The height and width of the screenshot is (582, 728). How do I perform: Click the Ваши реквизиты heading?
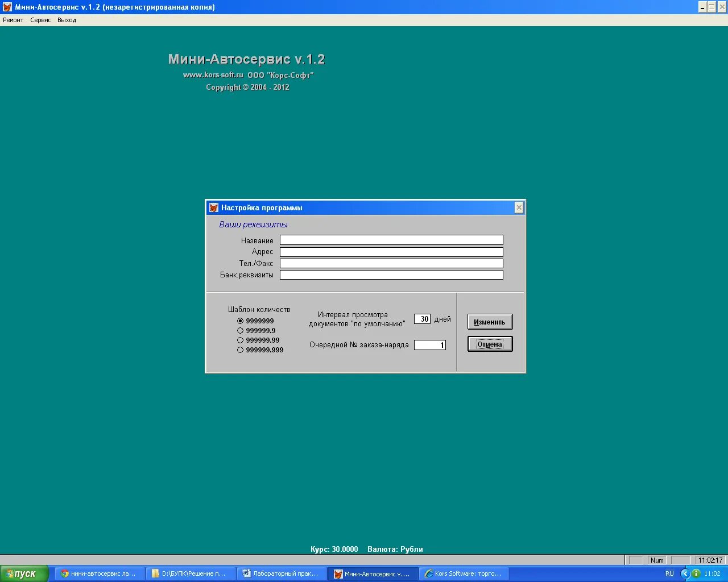tap(254, 225)
